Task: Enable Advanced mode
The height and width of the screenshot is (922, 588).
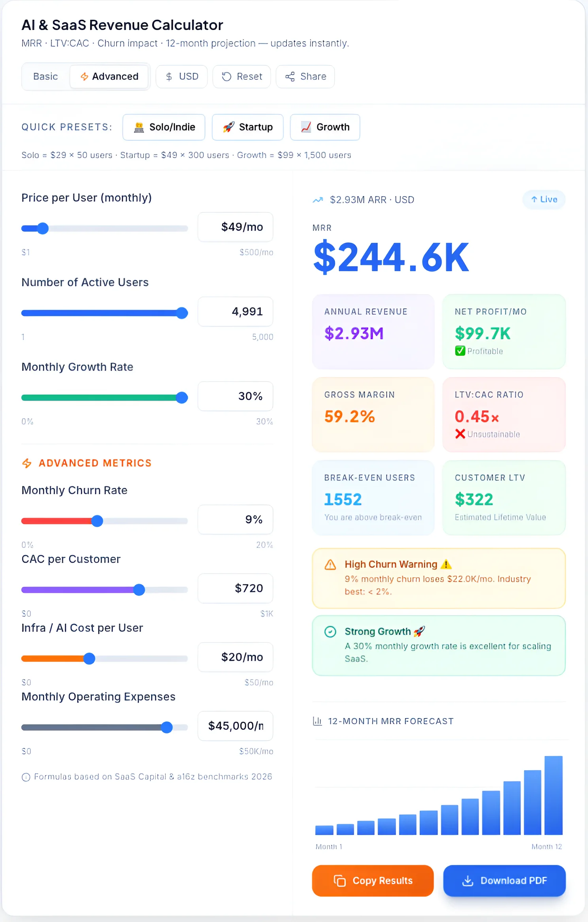Action: pyautogui.click(x=109, y=77)
